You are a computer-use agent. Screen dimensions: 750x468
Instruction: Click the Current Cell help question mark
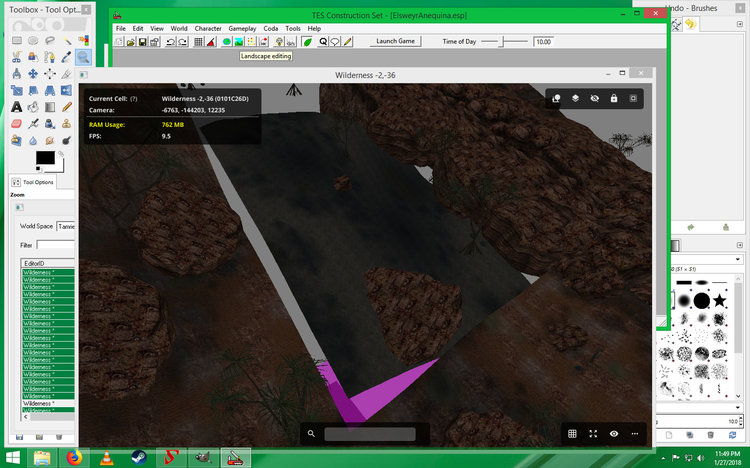[134, 99]
